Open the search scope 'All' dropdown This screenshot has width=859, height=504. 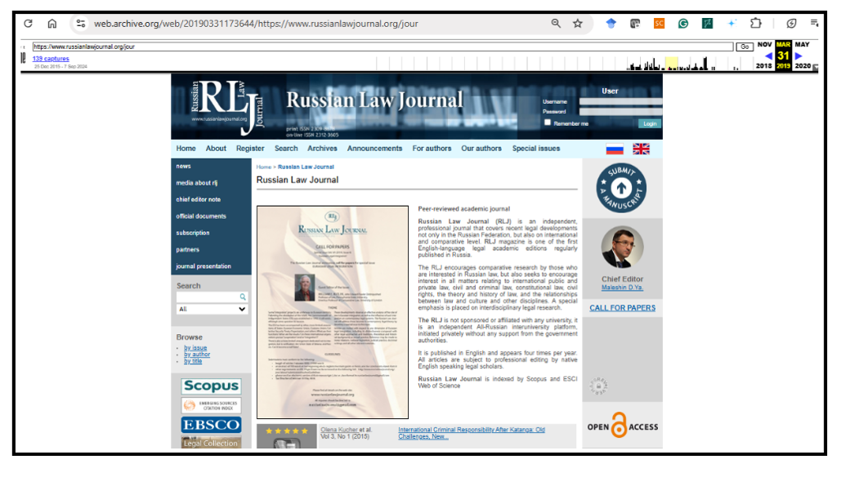click(212, 310)
